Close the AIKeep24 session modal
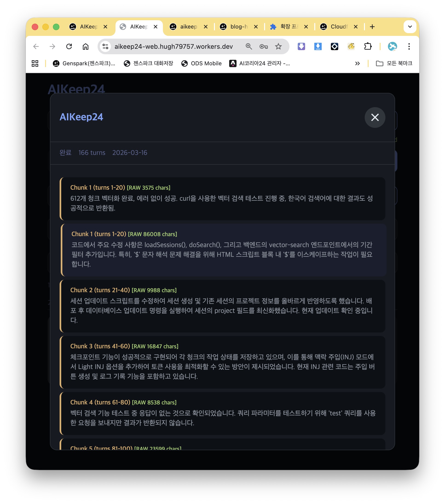This screenshot has height=504, width=445. coord(375,117)
